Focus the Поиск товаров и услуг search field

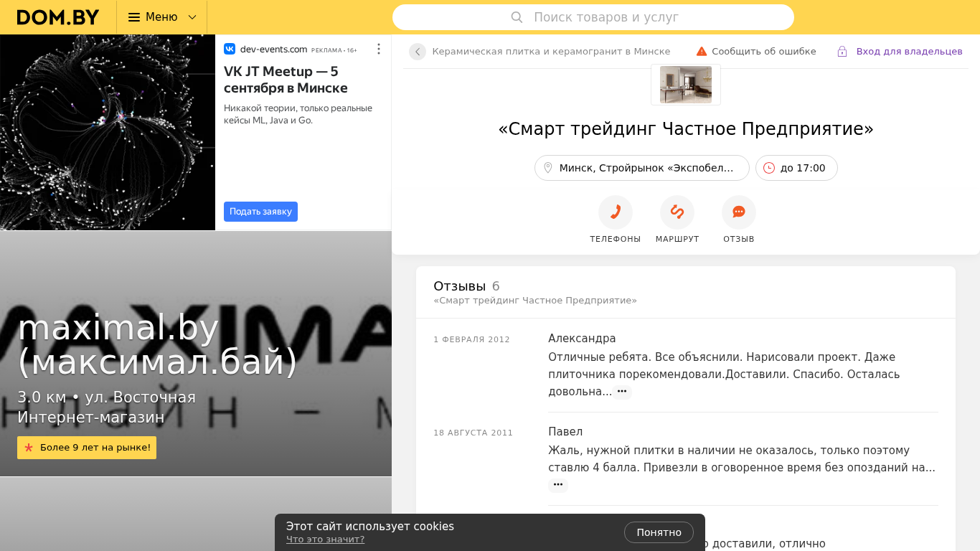point(593,17)
